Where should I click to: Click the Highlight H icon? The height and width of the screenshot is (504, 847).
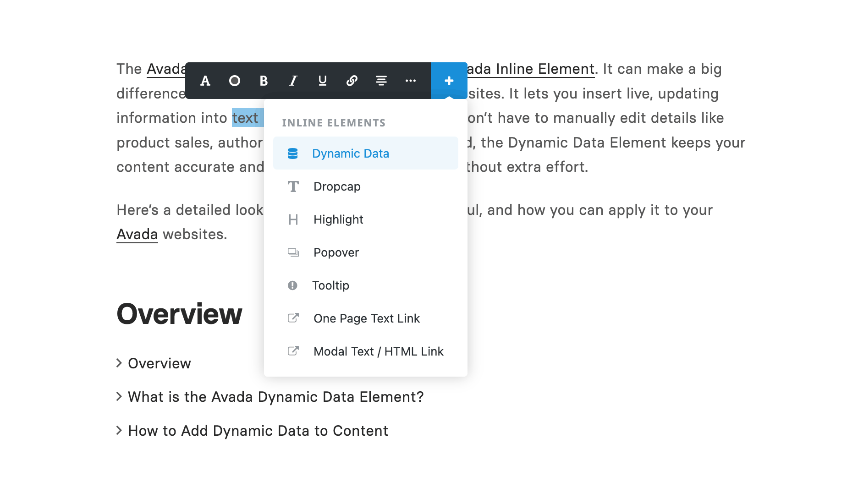click(293, 219)
